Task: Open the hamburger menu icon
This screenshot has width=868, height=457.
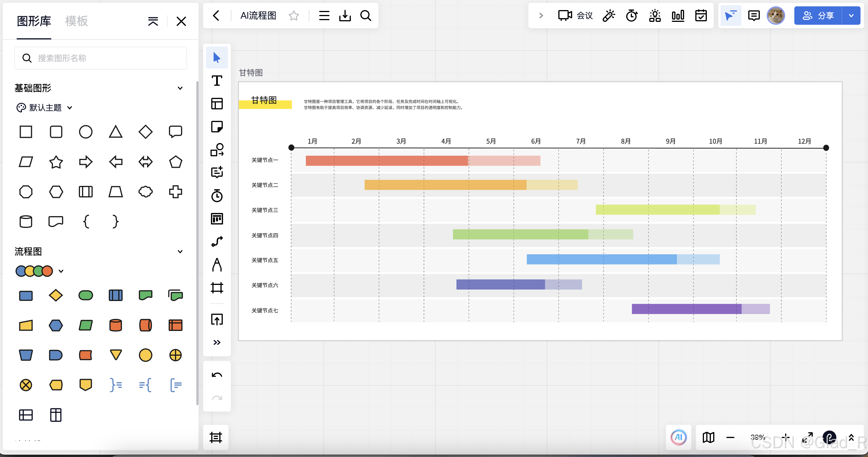Action: coord(324,16)
